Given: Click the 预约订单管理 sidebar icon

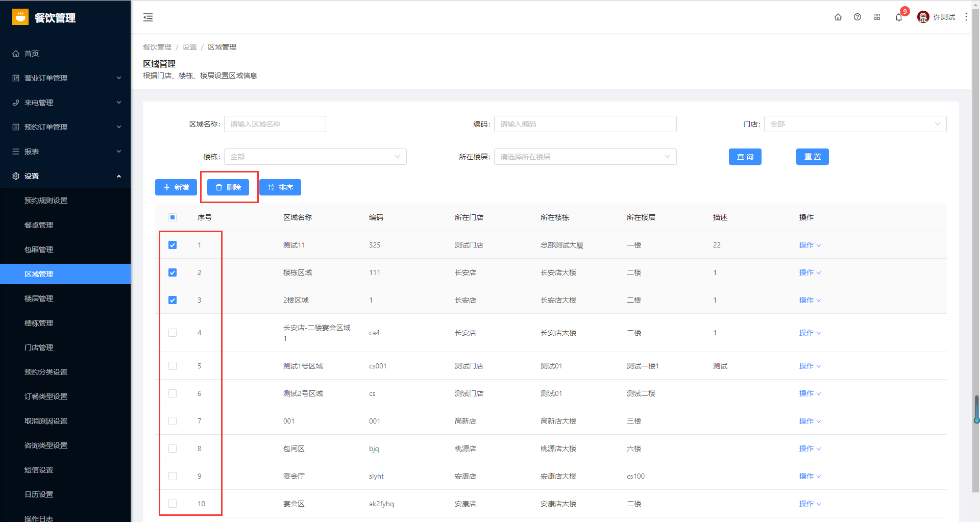Looking at the screenshot, I should pos(16,127).
